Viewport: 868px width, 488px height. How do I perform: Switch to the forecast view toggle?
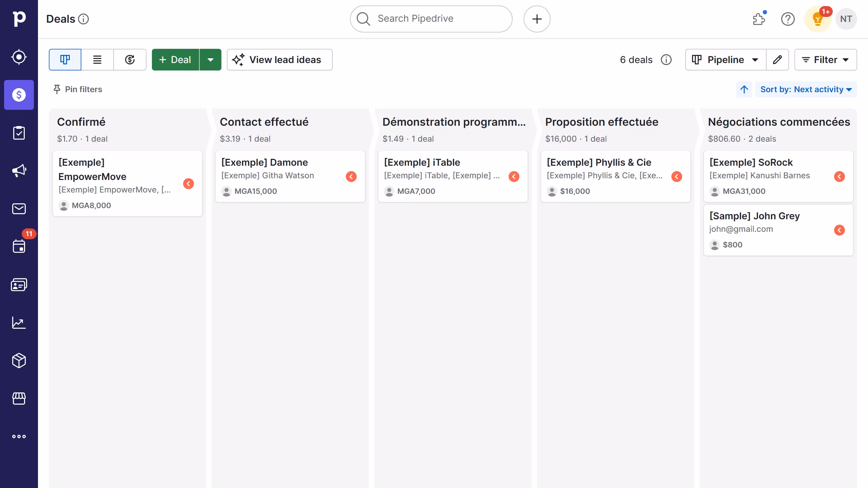pos(130,60)
